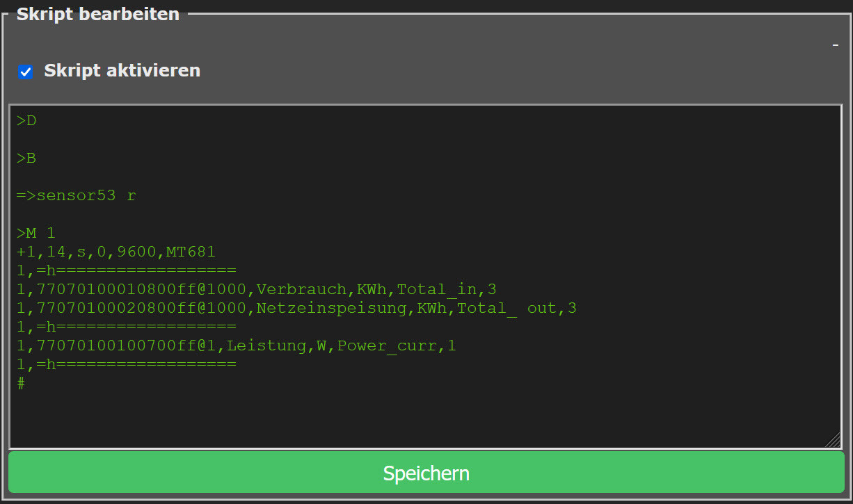Place cursor on the '>B' line
The height and width of the screenshot is (504, 853).
click(x=26, y=158)
